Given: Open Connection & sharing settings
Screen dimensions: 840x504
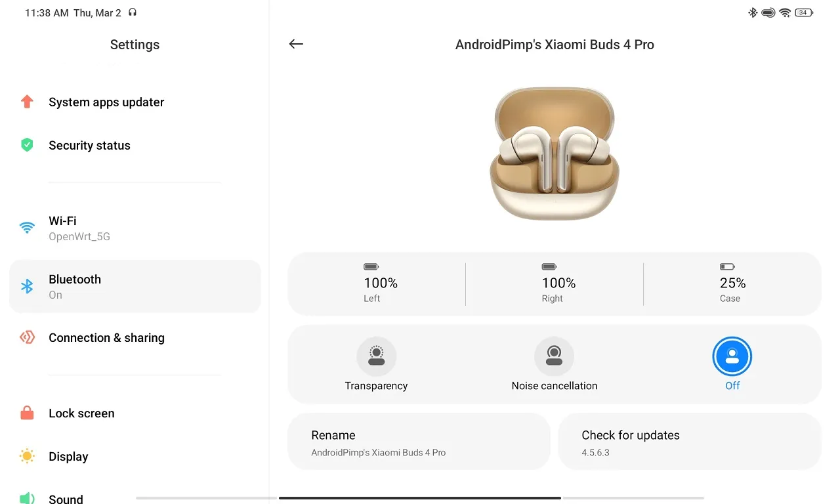Looking at the screenshot, I should [x=106, y=337].
